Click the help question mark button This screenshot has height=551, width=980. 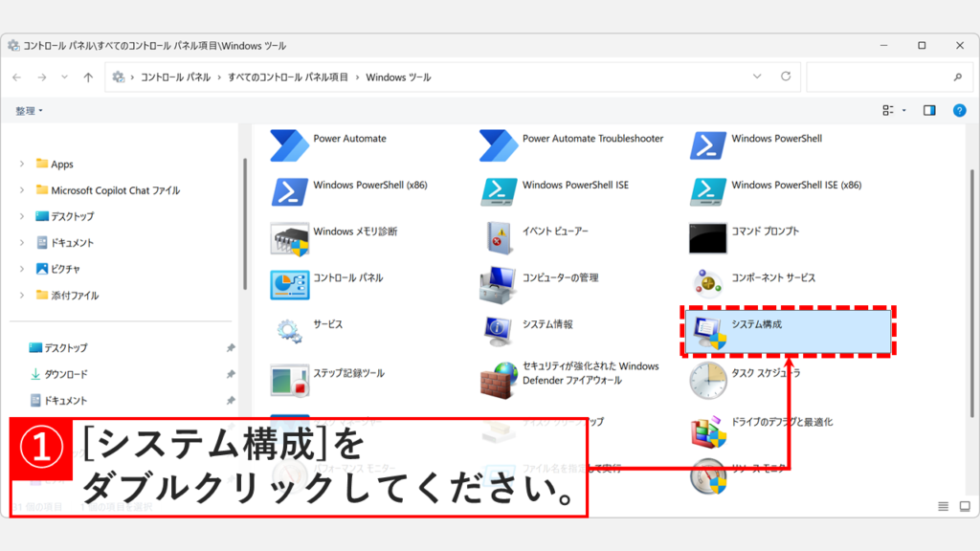coord(960,109)
